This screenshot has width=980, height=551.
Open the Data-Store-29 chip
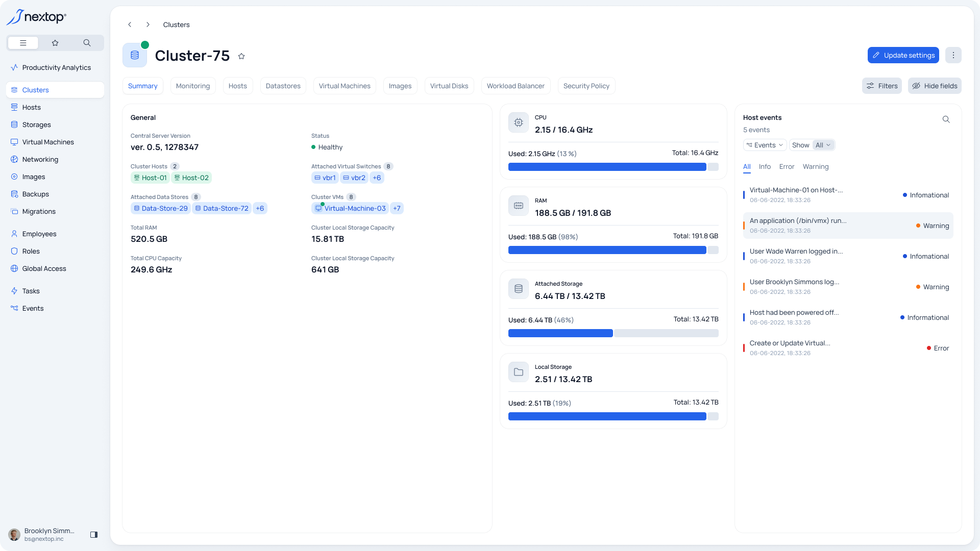[x=161, y=208]
